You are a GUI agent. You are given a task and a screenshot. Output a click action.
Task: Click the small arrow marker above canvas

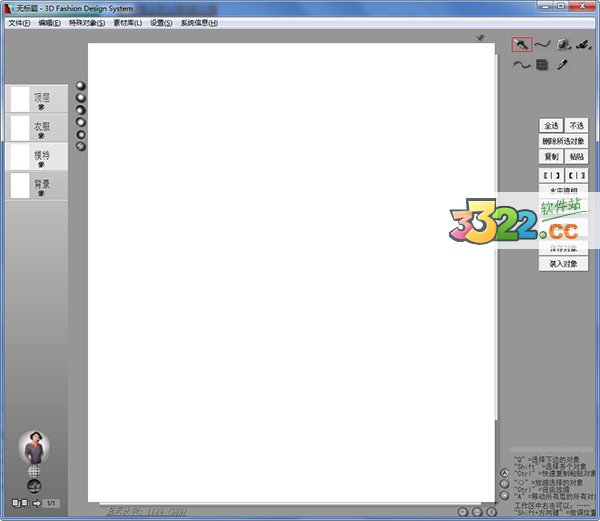(480, 37)
